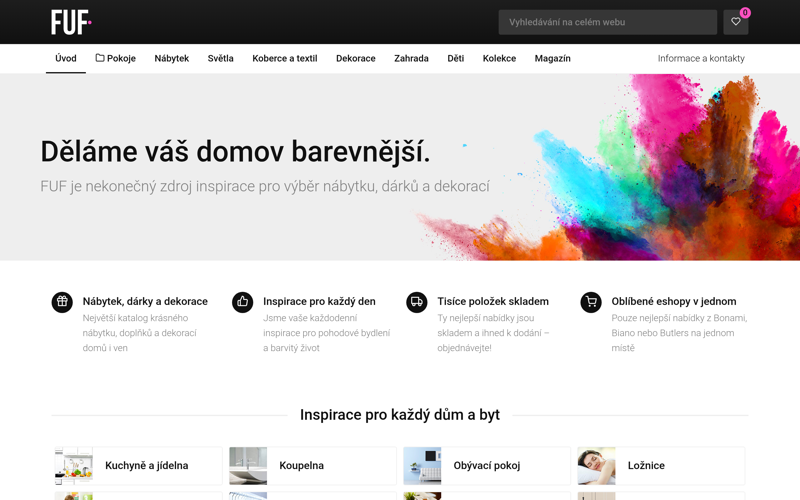Viewport: 800px width, 500px height.
Task: Click the heading Tisíce položek skladem
Action: [493, 302]
